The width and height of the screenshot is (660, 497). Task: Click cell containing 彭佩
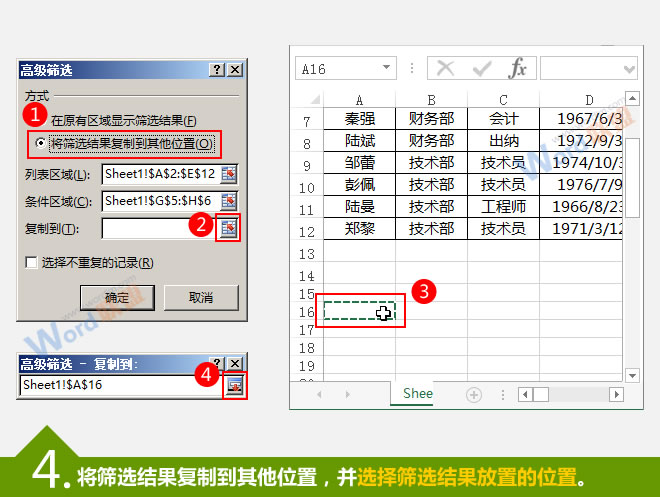(x=359, y=184)
